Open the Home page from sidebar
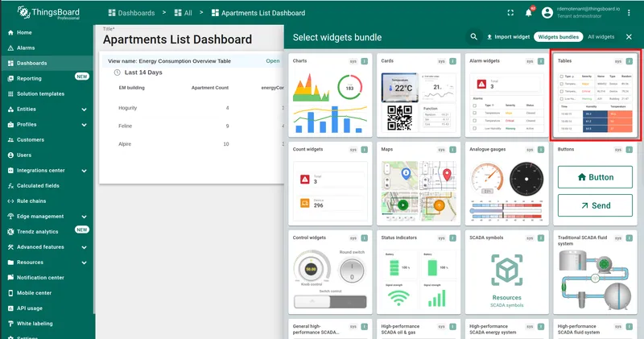 tap(47, 32)
